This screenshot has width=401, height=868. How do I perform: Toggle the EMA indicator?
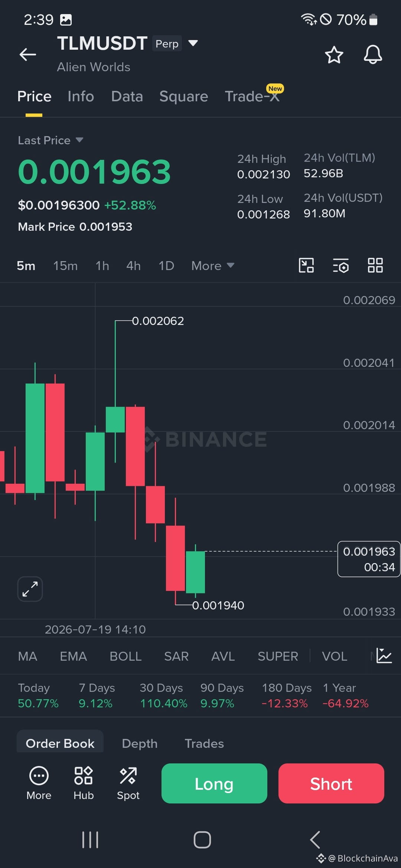pyautogui.click(x=73, y=656)
